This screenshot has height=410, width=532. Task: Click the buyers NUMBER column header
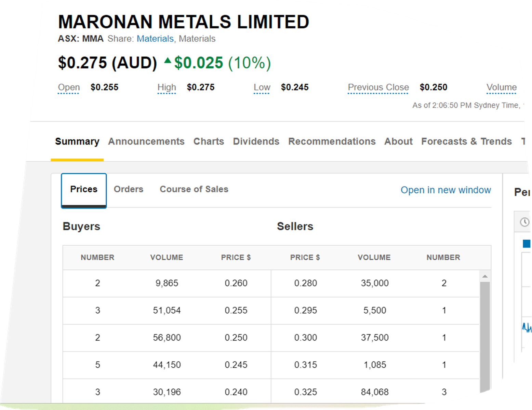97,258
